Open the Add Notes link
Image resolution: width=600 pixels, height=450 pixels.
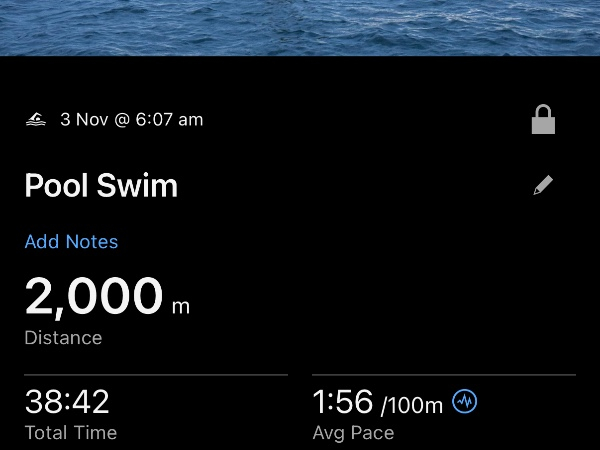tap(71, 242)
